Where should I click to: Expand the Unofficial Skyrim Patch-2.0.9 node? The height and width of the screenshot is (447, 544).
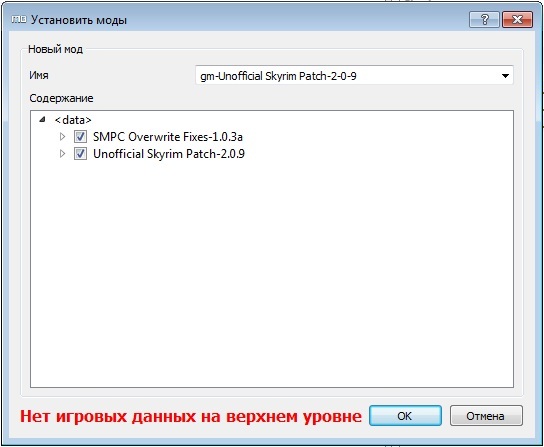(62, 153)
